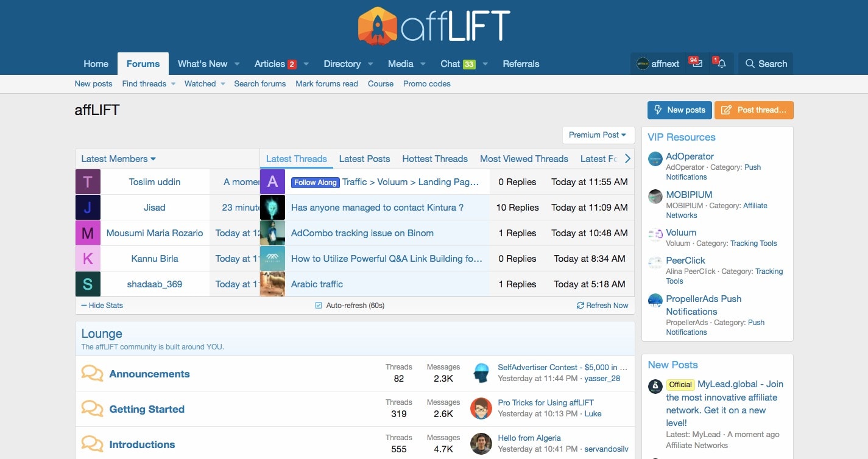This screenshot has width=868, height=459.
Task: Click the MyLead.global post avatar
Action: (655, 386)
